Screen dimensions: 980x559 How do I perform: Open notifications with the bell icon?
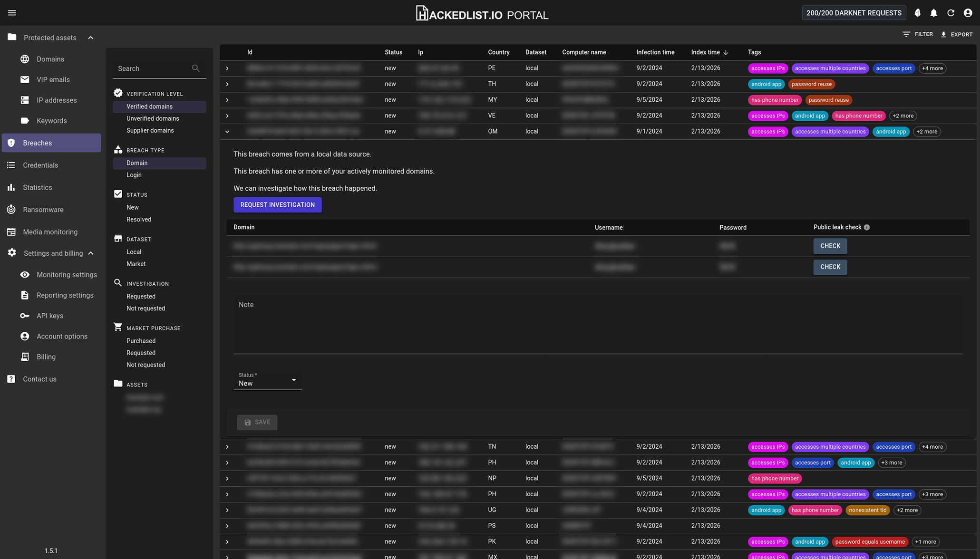point(934,13)
